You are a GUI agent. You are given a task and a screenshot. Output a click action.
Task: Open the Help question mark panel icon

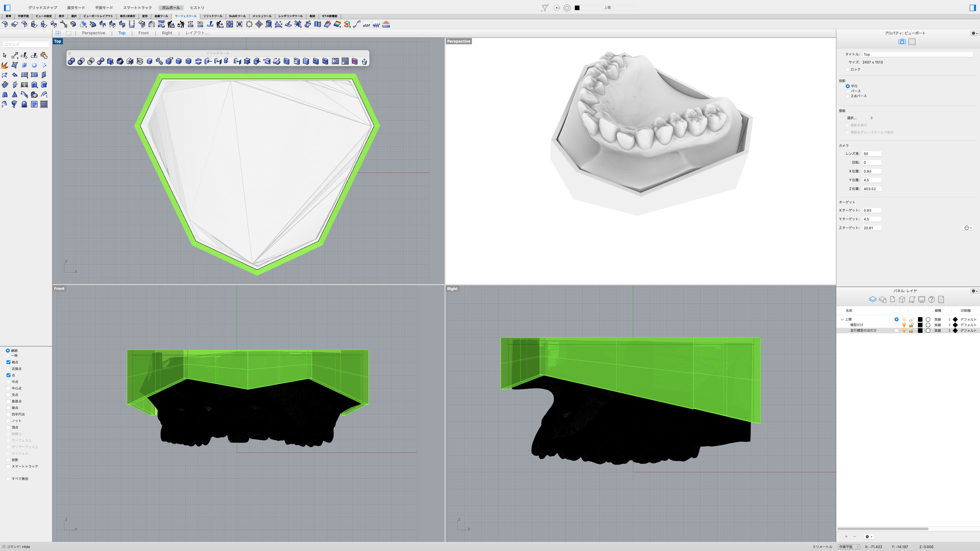(x=931, y=300)
